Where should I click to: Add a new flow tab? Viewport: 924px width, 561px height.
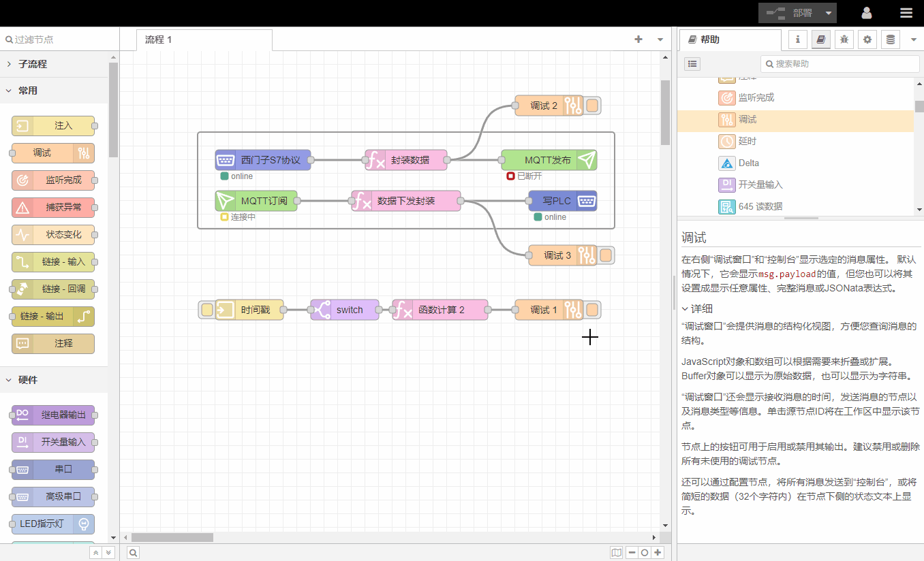638,39
